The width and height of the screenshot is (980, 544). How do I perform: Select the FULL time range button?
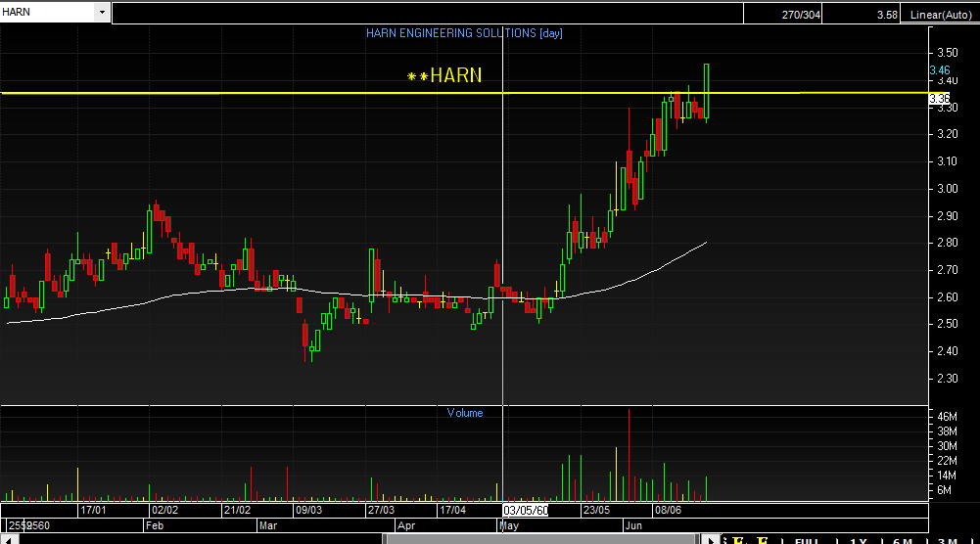click(x=807, y=541)
